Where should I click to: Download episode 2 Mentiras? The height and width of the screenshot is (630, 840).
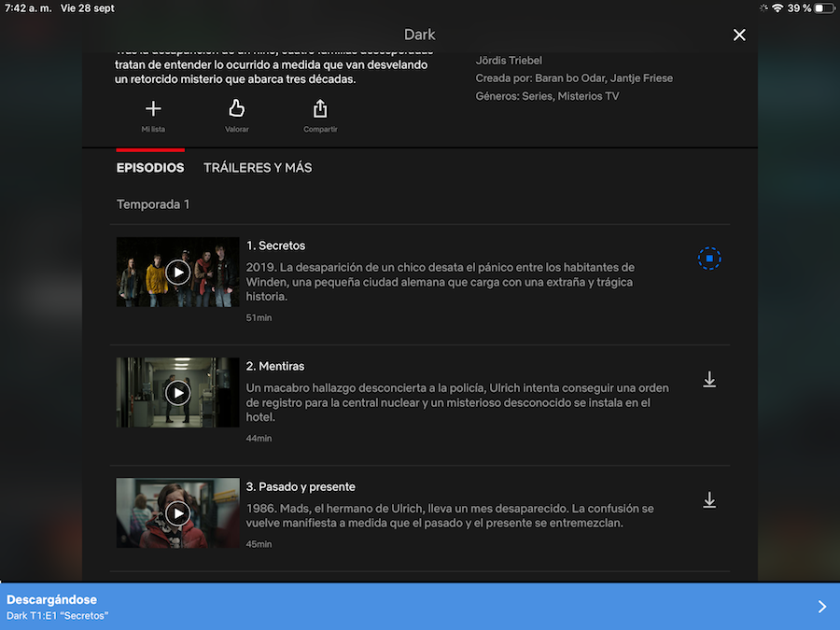[x=709, y=380]
